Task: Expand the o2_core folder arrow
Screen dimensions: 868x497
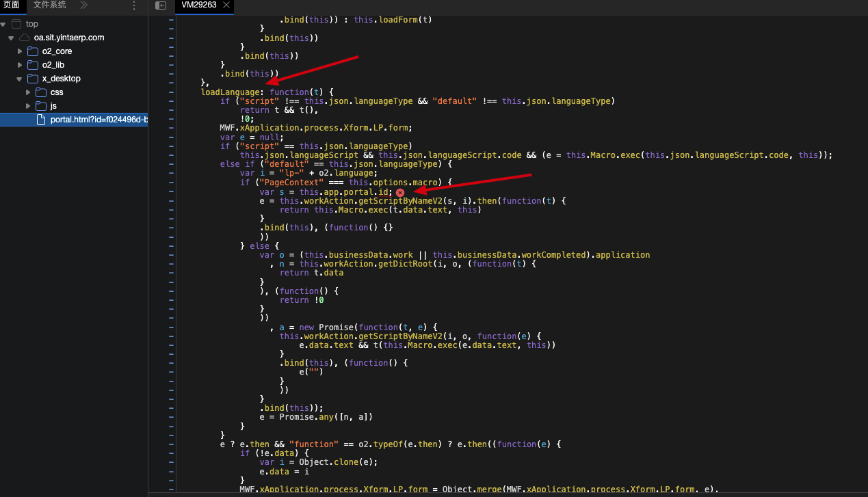Action: [x=20, y=51]
